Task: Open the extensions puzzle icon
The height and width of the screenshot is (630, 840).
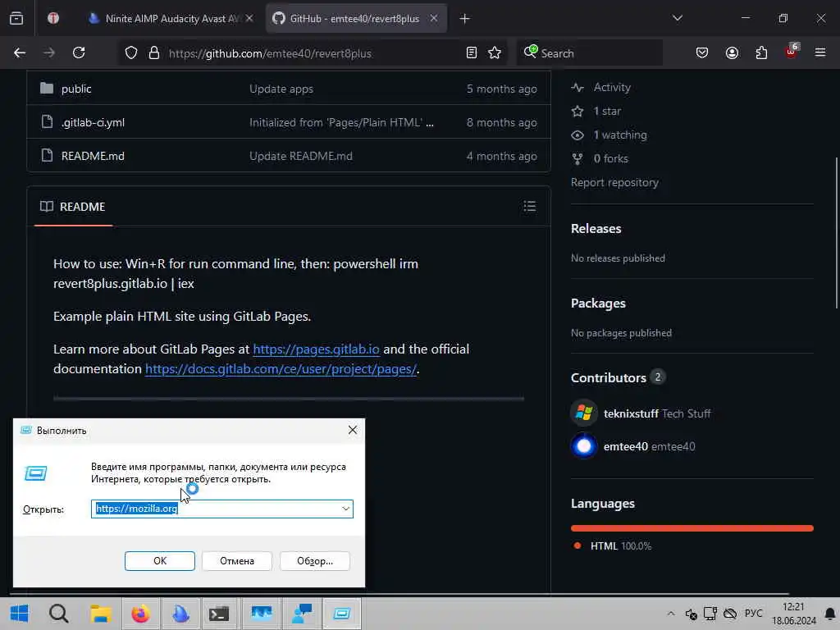Action: [x=761, y=52]
